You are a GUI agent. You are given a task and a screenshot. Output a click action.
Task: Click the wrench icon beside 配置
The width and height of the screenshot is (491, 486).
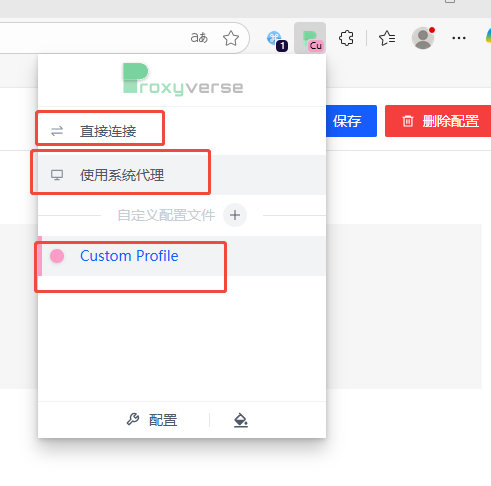[133, 419]
